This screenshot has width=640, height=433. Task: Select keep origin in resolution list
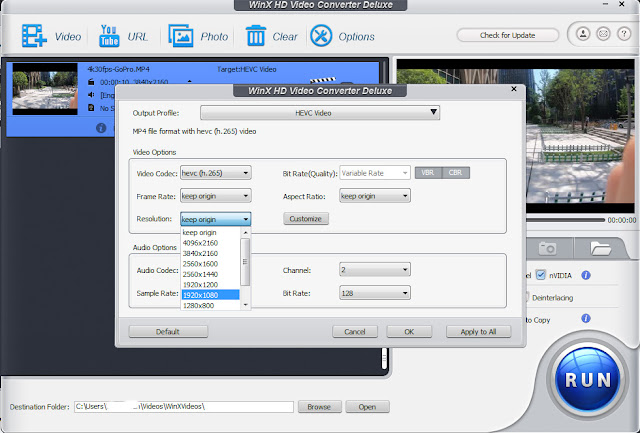211,233
